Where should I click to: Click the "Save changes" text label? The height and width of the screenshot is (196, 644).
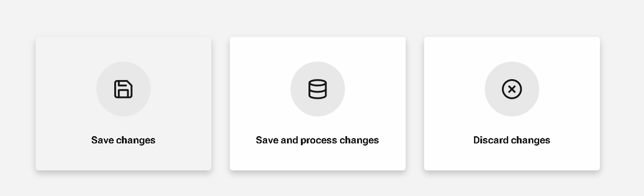(x=123, y=140)
